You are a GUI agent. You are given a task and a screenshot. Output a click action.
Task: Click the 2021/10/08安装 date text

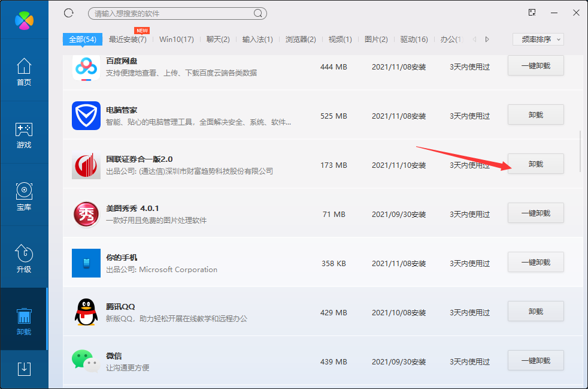tap(399, 313)
